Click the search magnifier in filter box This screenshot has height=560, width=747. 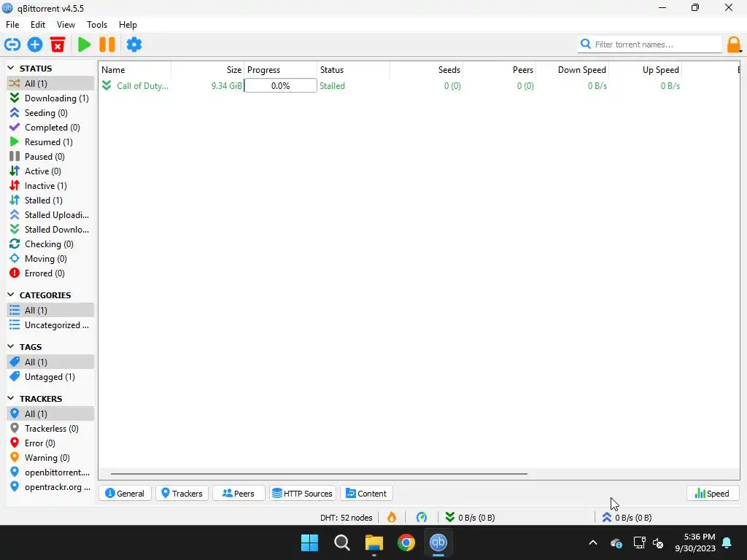point(586,44)
